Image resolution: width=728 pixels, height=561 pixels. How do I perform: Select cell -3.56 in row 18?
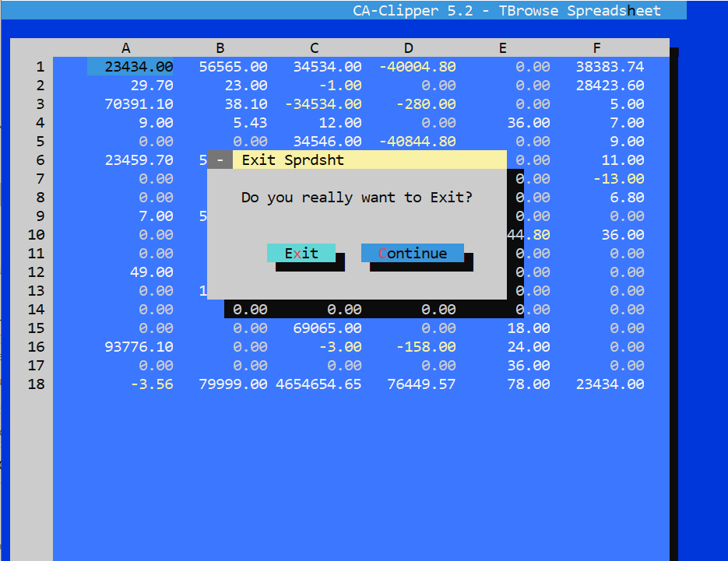click(152, 384)
